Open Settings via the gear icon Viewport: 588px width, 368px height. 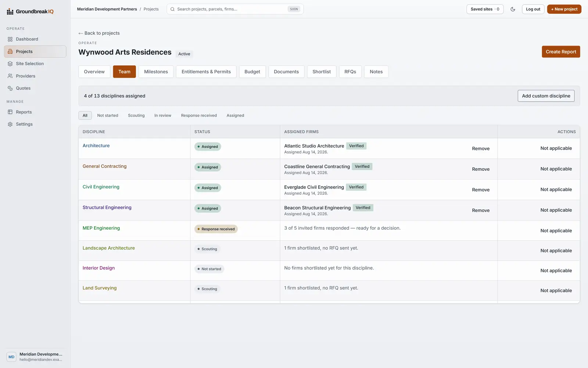(10, 124)
